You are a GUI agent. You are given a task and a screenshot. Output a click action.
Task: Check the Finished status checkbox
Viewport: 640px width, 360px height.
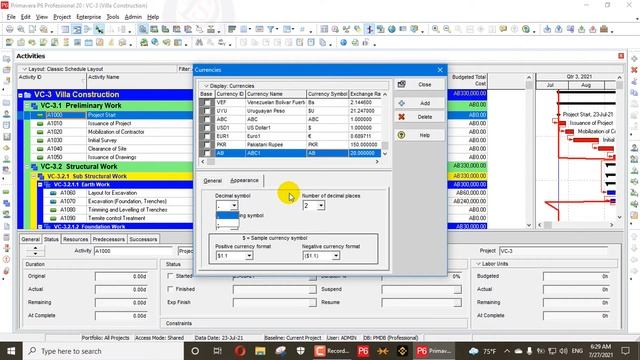[x=170, y=289]
